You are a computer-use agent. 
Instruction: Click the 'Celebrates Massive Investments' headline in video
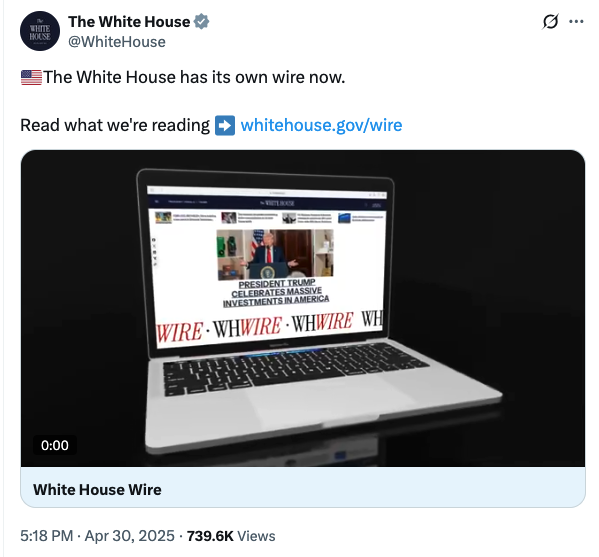pyautogui.click(x=276, y=293)
